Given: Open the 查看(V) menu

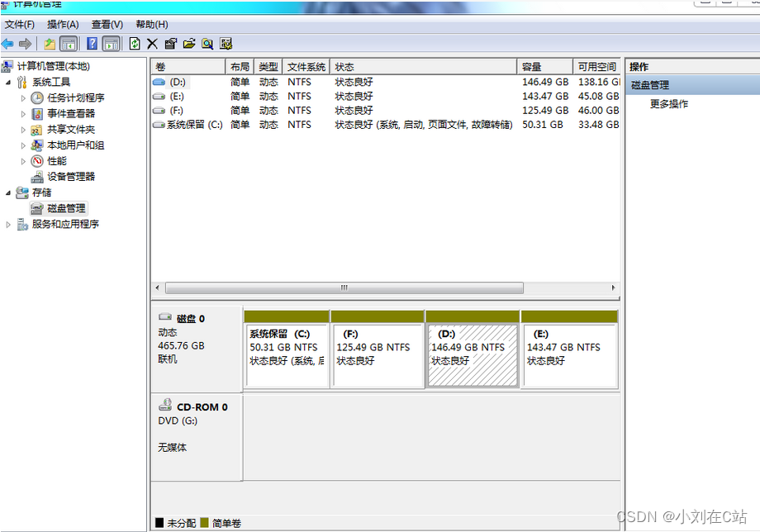Looking at the screenshot, I should click(107, 25).
